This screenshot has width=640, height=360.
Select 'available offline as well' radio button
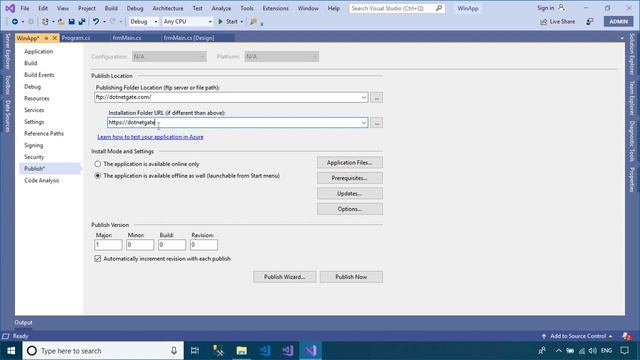click(x=98, y=176)
